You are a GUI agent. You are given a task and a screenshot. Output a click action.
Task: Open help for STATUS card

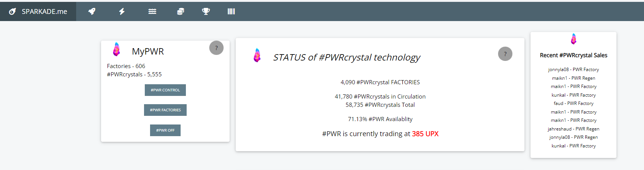(505, 54)
